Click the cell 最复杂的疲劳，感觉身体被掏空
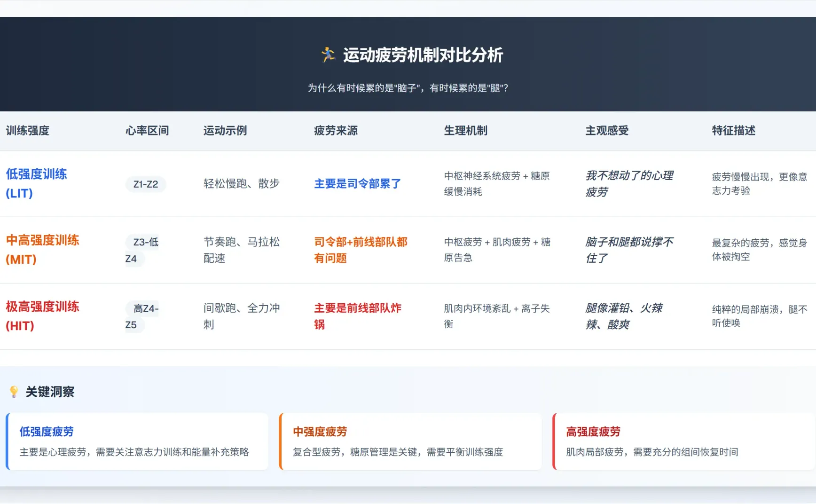Image resolution: width=816 pixels, height=504 pixels. click(x=760, y=250)
